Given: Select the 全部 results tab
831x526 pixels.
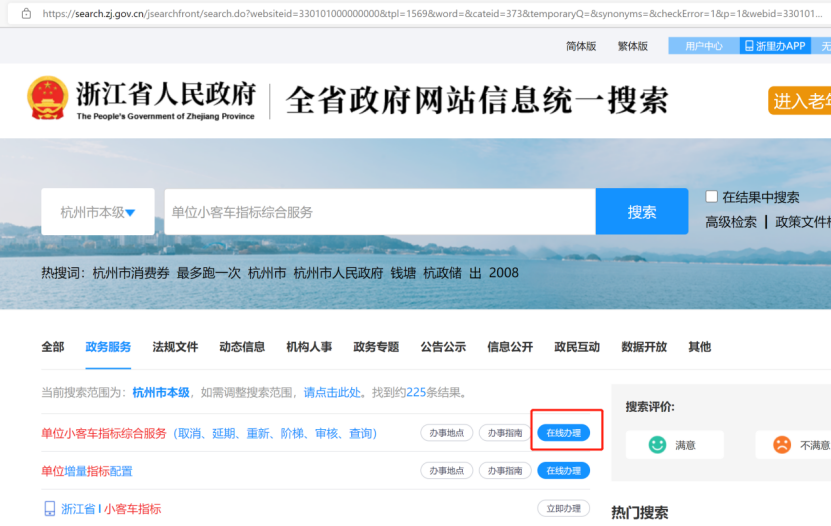Looking at the screenshot, I should 52,347.
